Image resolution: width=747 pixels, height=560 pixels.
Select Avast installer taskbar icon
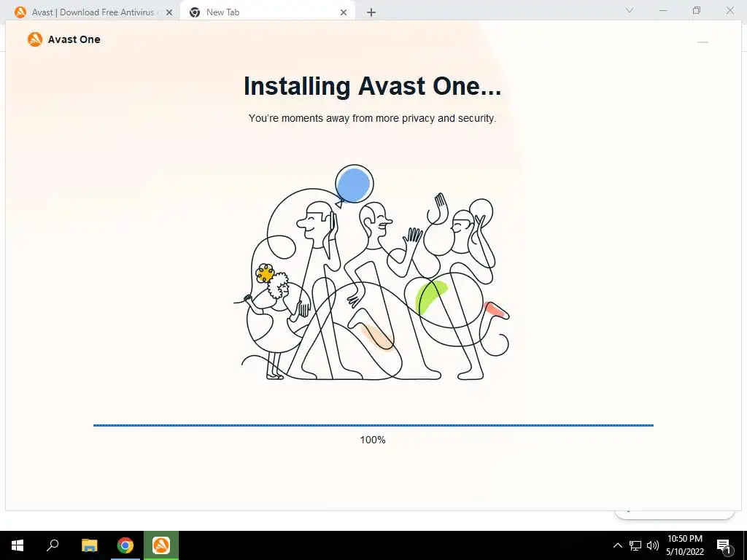click(x=161, y=545)
